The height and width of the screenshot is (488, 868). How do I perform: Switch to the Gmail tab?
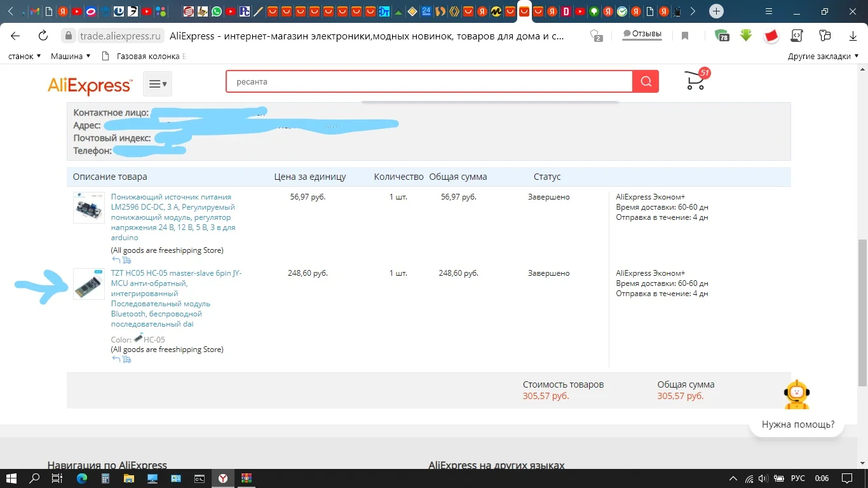[x=34, y=11]
